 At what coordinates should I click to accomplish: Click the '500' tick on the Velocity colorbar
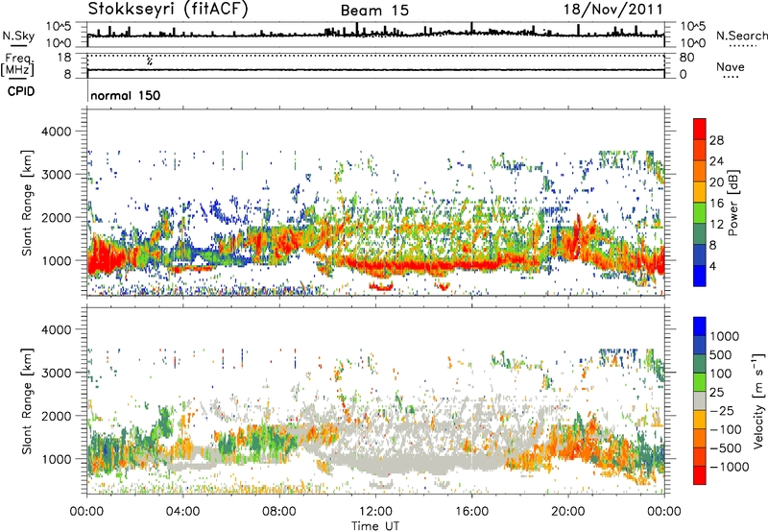[721, 355]
